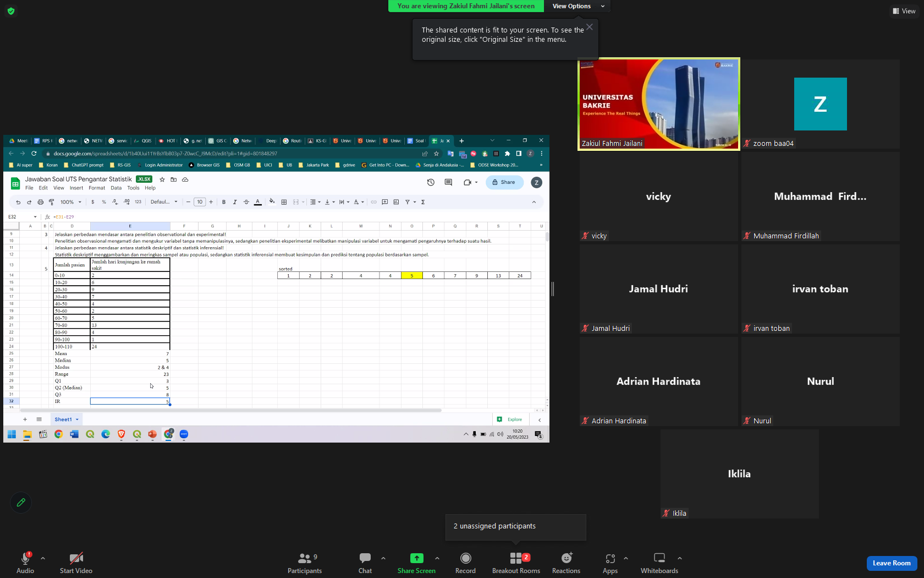Select the zoom baa04 participant tile
The width and height of the screenshot is (924, 578).
[x=820, y=103]
